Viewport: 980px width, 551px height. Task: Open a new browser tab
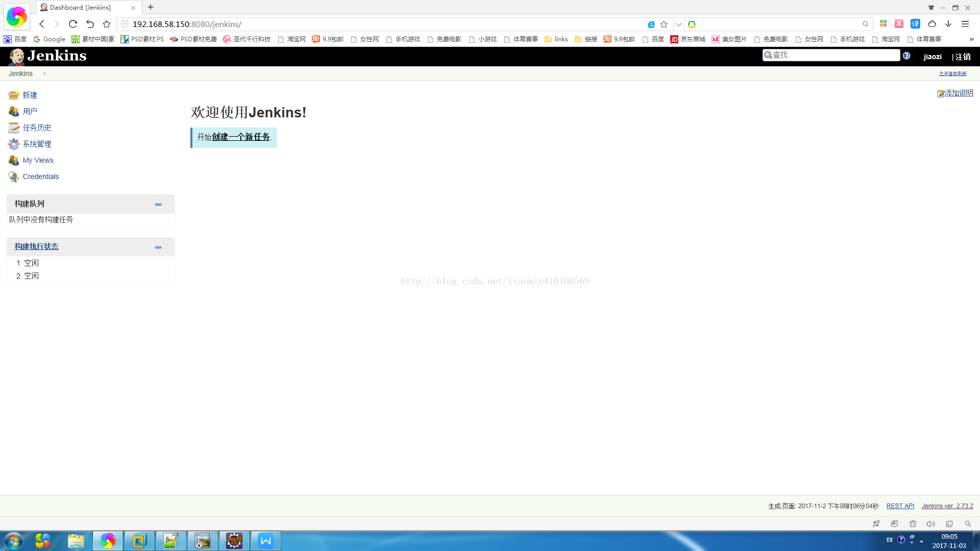click(151, 7)
